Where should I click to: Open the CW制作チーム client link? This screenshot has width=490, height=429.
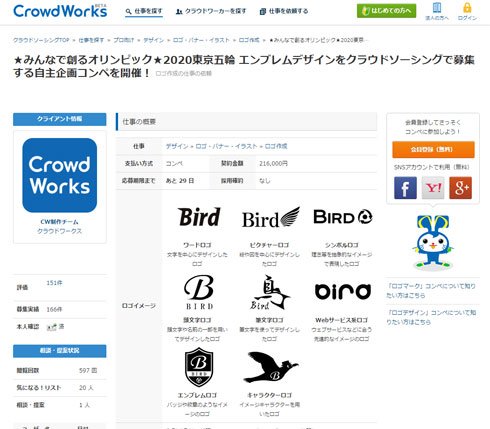[59, 222]
